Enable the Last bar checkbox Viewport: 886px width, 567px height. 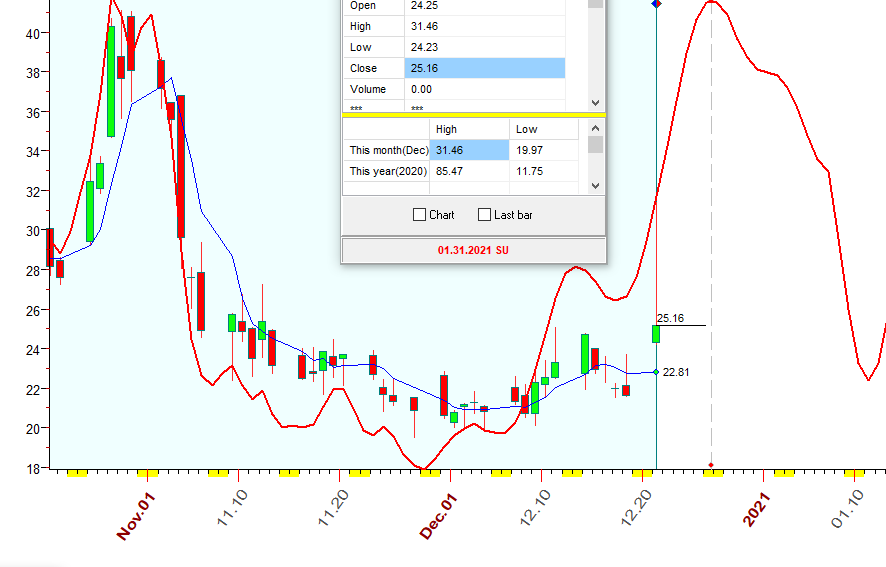tap(484, 215)
